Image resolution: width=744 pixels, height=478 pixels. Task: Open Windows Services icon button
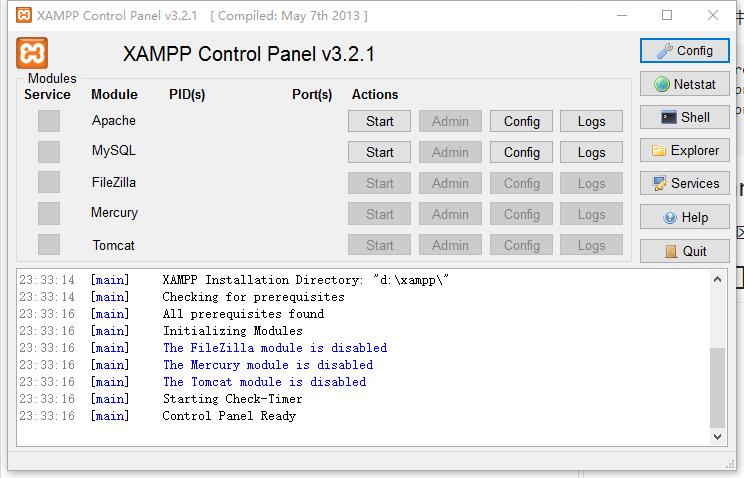(x=684, y=183)
